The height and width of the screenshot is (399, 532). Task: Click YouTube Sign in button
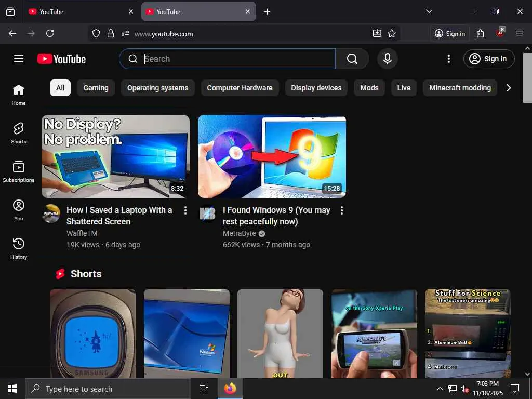(x=489, y=59)
